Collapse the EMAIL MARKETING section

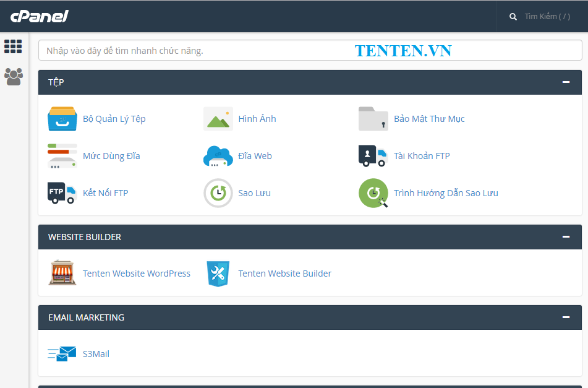click(x=566, y=317)
